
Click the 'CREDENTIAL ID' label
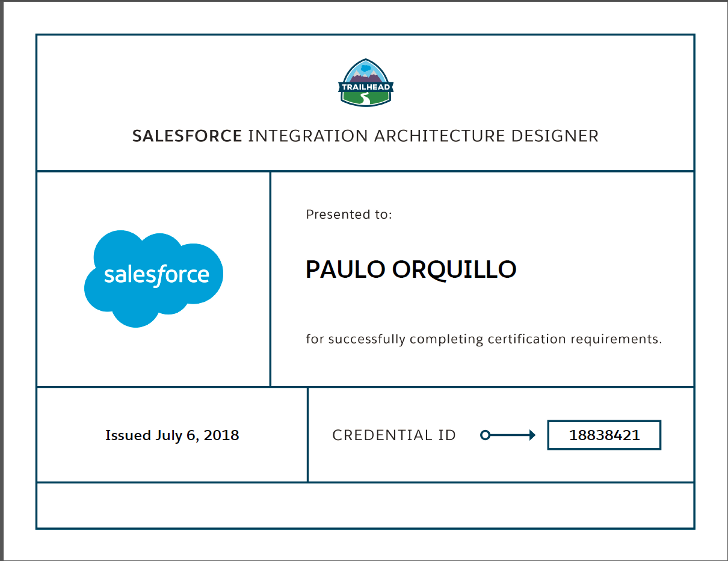(x=394, y=435)
